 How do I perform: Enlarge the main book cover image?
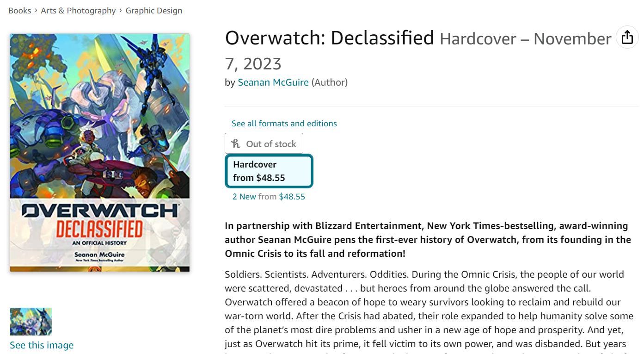pyautogui.click(x=100, y=153)
